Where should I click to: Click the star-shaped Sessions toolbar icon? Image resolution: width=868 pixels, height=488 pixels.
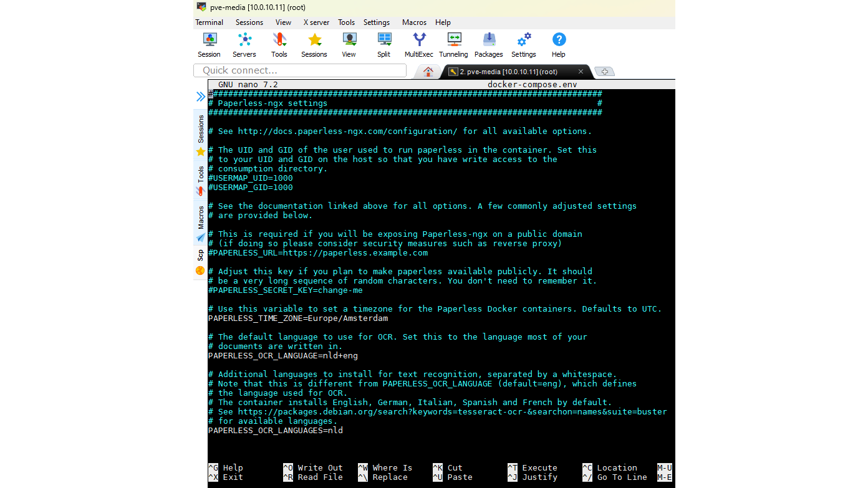pyautogui.click(x=314, y=45)
